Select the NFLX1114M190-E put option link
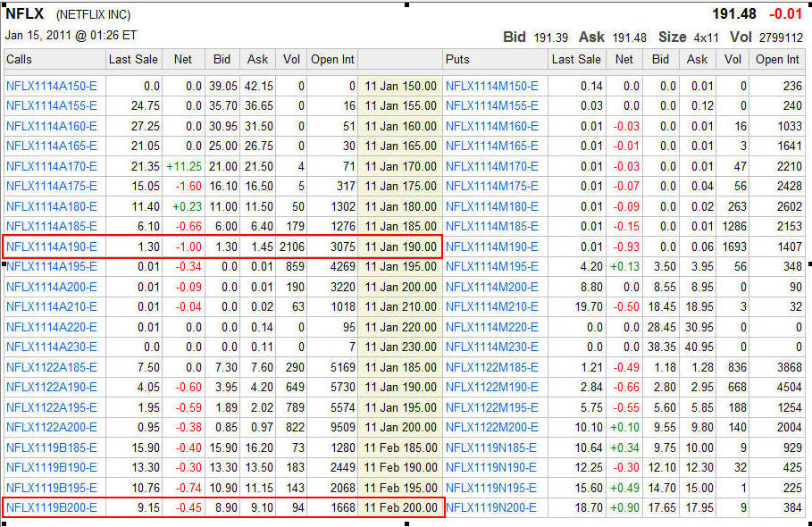The image size is (812, 527). pyautogui.click(x=491, y=247)
